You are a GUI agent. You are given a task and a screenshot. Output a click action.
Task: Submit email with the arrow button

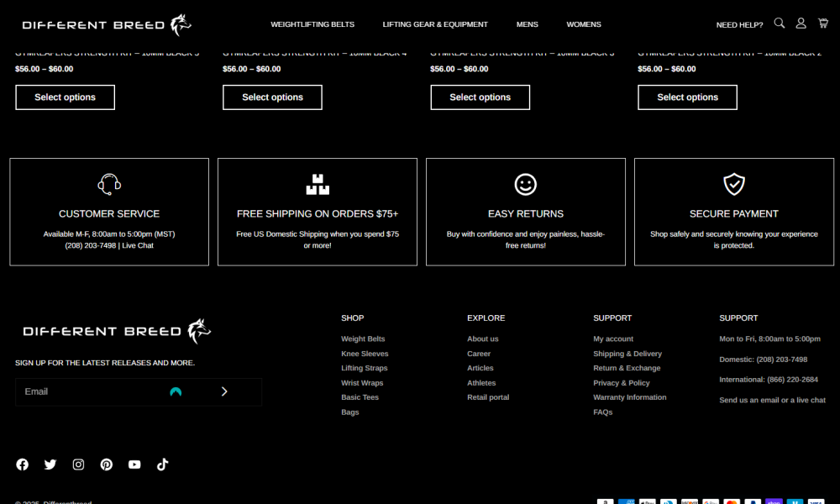coord(224,391)
